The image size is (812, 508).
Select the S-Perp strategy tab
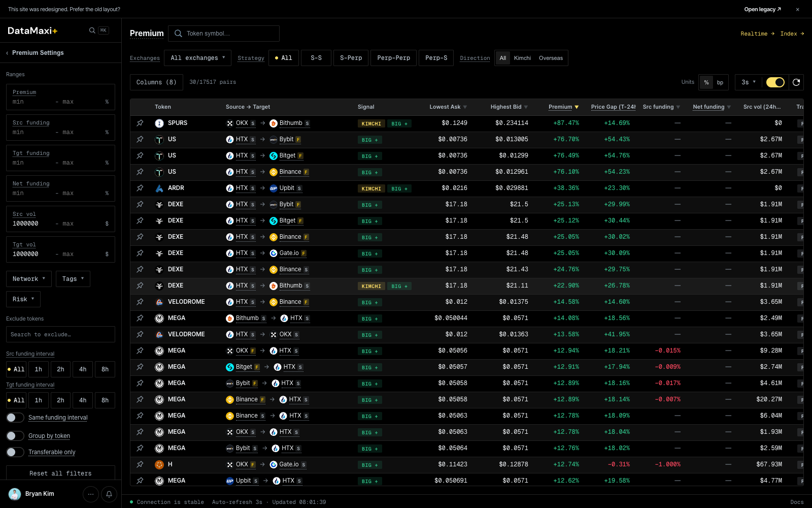click(x=351, y=58)
